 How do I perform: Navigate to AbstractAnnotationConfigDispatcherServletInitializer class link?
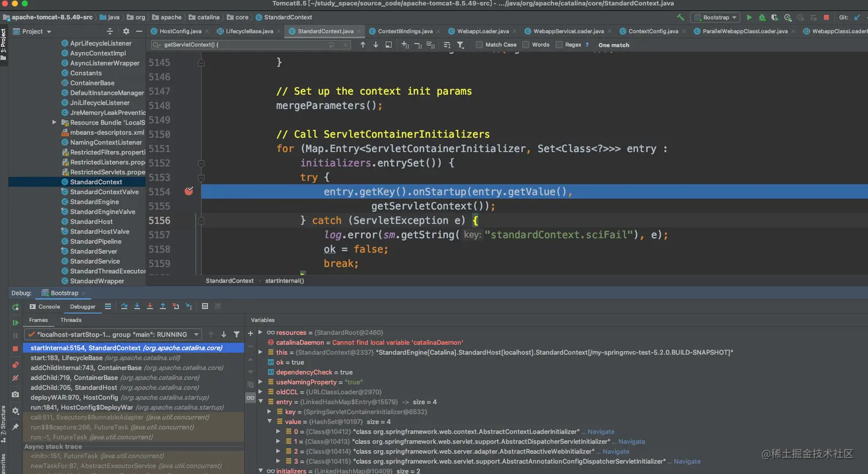click(x=687, y=461)
